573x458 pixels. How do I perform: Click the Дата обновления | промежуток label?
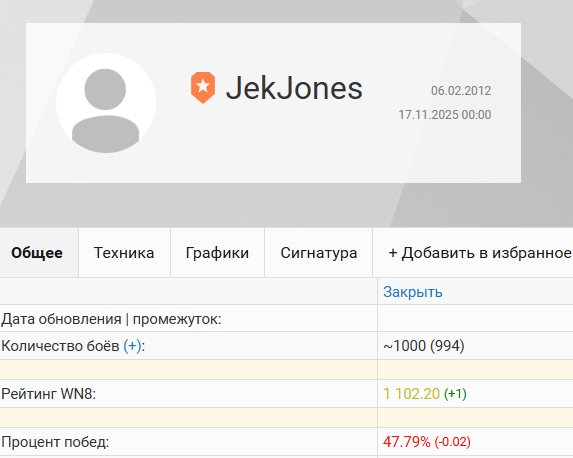click(x=111, y=319)
